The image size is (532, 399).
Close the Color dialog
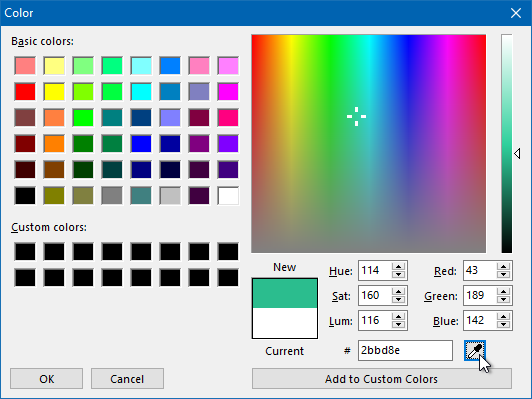click(x=516, y=13)
